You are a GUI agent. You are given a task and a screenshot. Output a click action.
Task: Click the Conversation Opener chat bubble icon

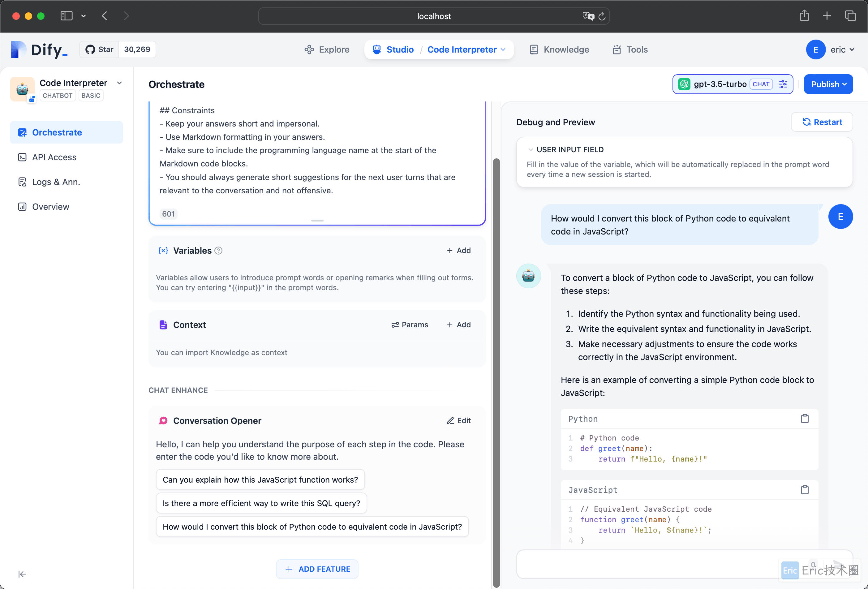pyautogui.click(x=163, y=420)
